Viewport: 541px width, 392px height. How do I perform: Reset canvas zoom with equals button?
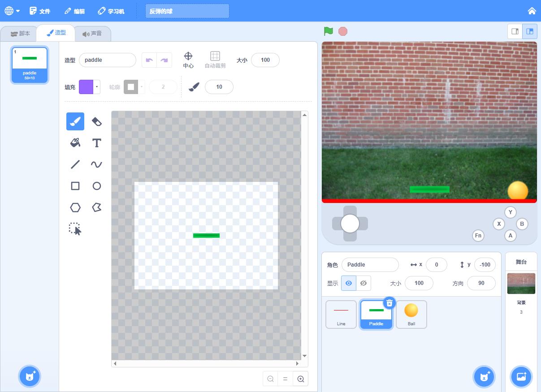tap(286, 379)
